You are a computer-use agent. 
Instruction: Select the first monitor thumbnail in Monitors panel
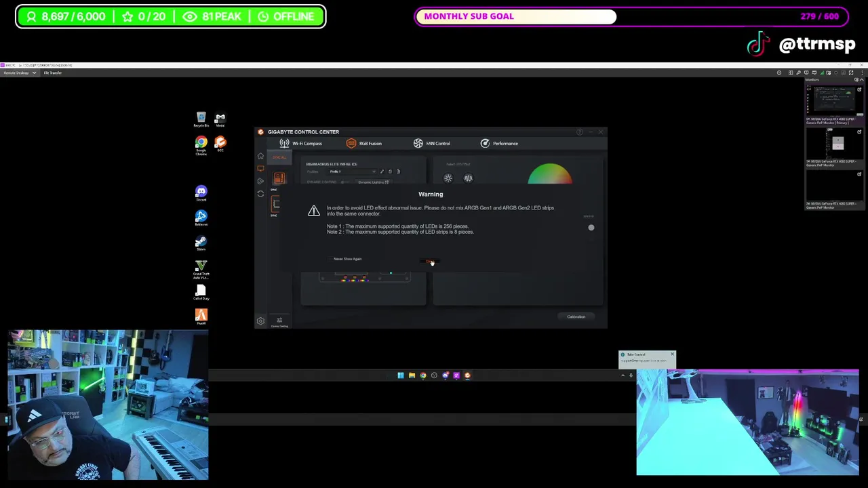[x=834, y=100]
